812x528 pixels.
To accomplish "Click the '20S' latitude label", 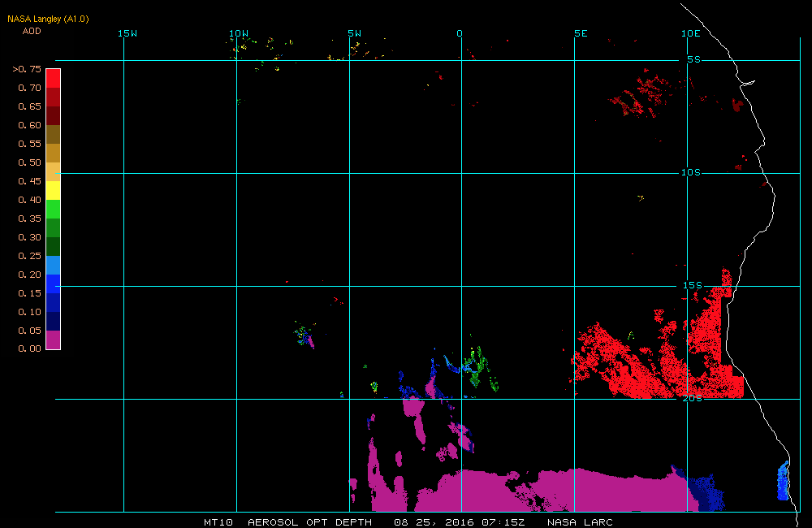I will (693, 399).
